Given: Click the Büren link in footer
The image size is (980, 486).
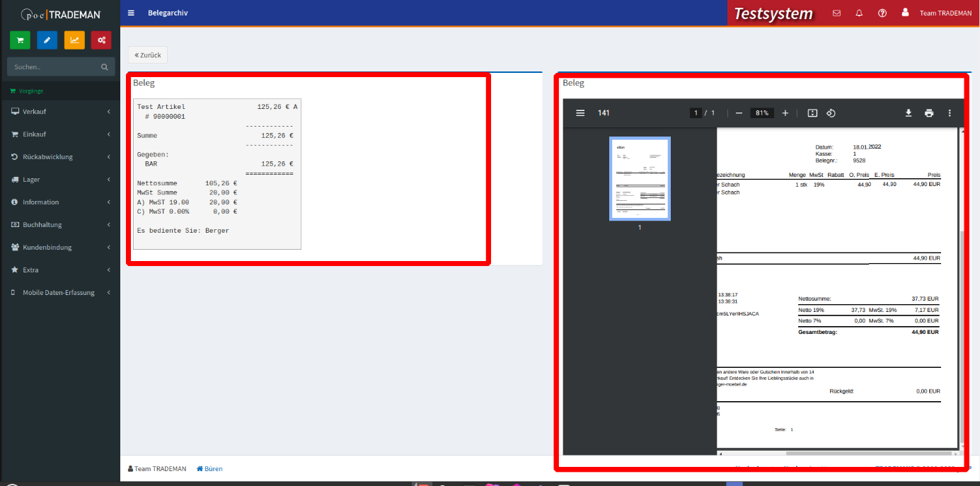Looking at the screenshot, I should point(209,469).
